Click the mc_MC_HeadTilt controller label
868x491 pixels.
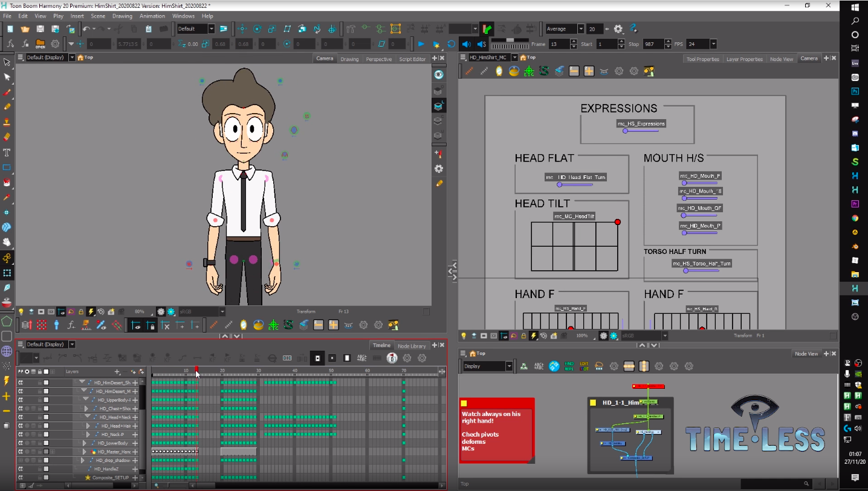click(574, 216)
